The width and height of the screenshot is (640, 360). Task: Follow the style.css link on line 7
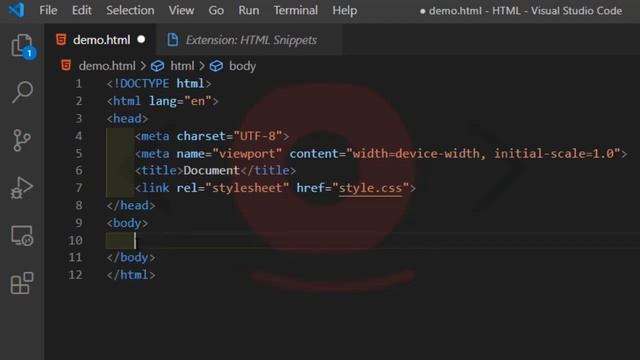point(370,188)
